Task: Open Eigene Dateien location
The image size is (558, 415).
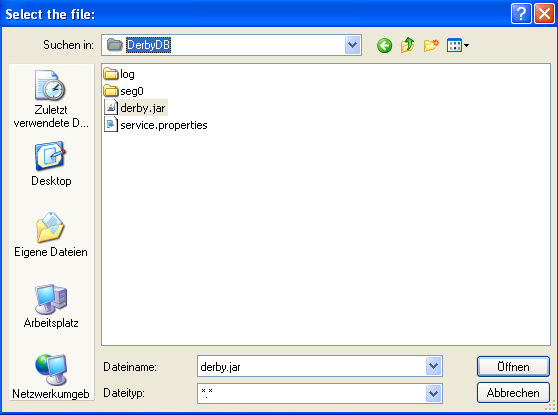Action: (x=51, y=235)
